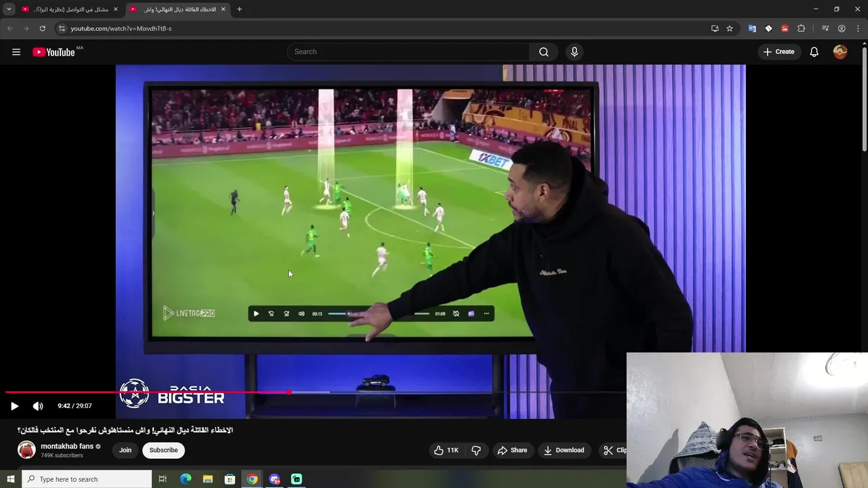View site information icon in address bar
This screenshot has height=488, width=868.
62,28
